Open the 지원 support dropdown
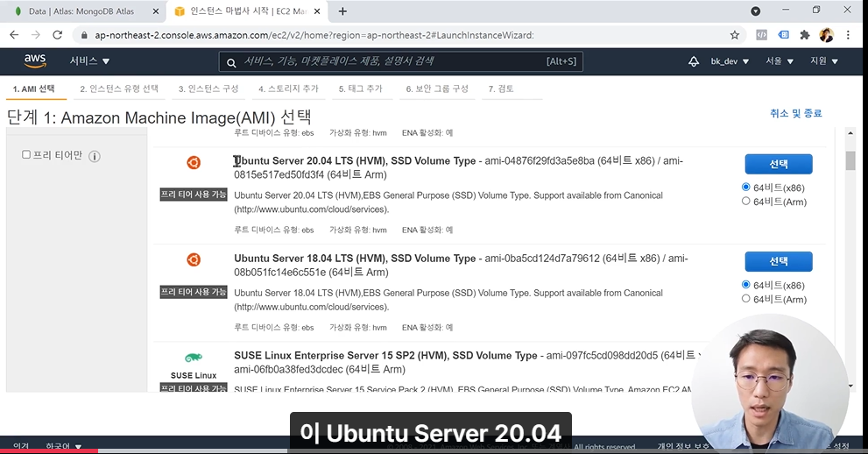This screenshot has width=868, height=454. (824, 61)
